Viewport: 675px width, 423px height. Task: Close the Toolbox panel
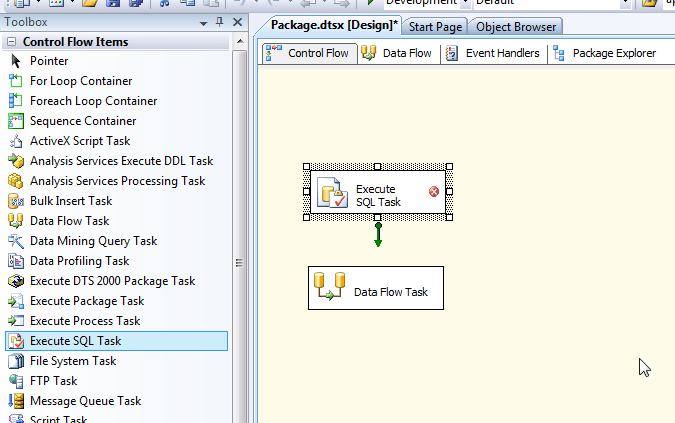(x=237, y=22)
